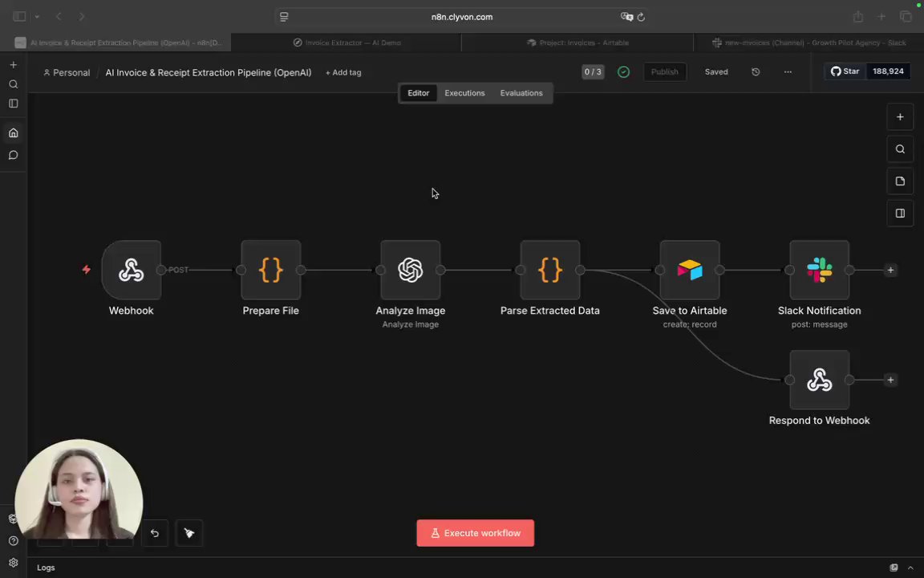Click the 188,924 star count
924x578 pixels.
tap(888, 71)
